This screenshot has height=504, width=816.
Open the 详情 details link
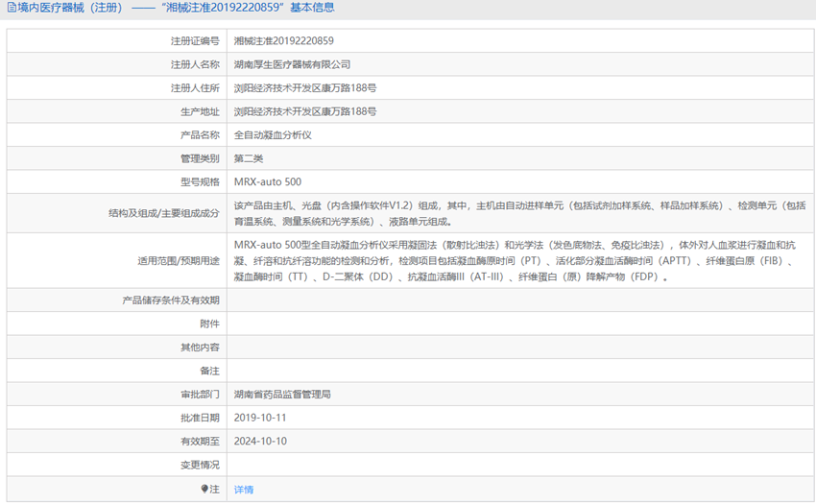point(244,490)
